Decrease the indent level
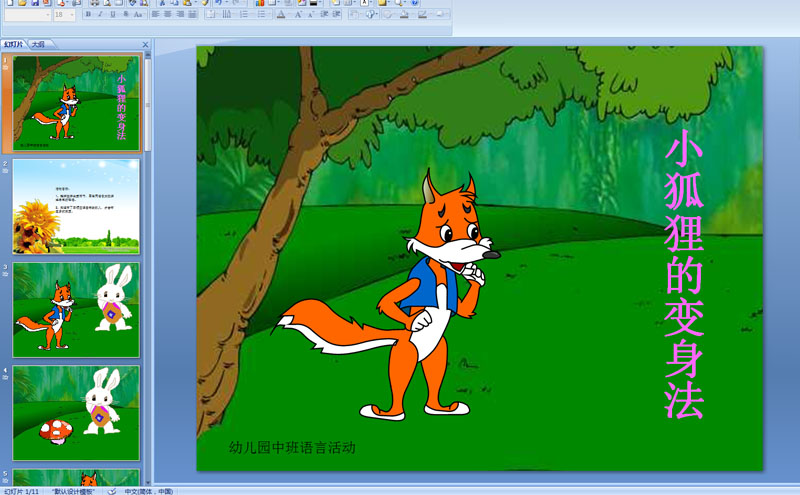The height and width of the screenshot is (495, 800). tap(324, 14)
